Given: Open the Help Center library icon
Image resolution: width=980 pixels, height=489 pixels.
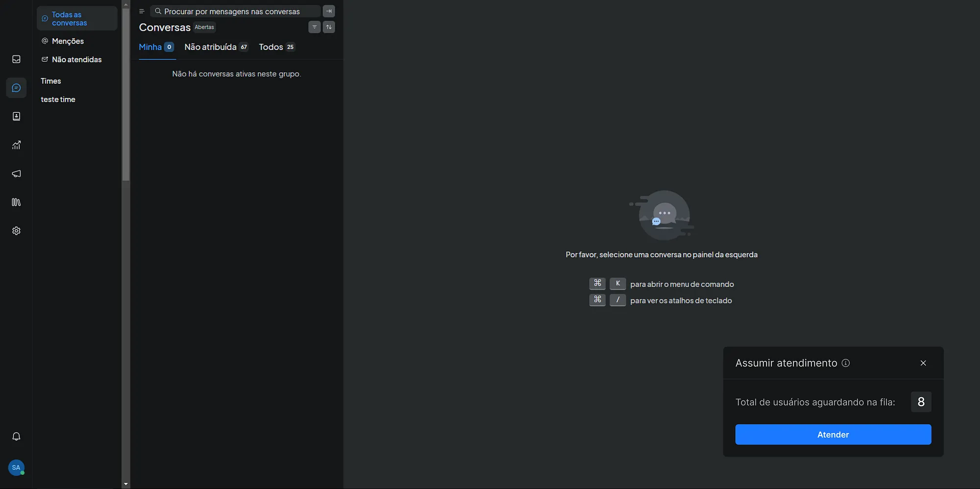Looking at the screenshot, I should (x=16, y=202).
